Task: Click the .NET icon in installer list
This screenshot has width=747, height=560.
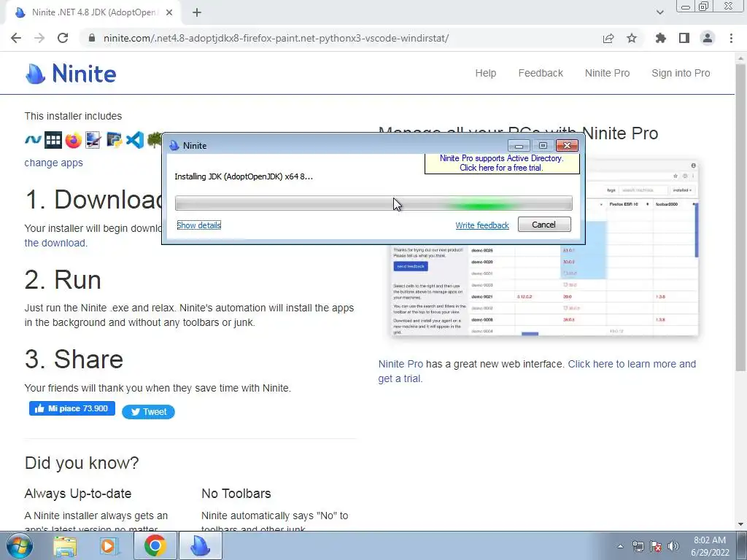Action: [x=33, y=140]
